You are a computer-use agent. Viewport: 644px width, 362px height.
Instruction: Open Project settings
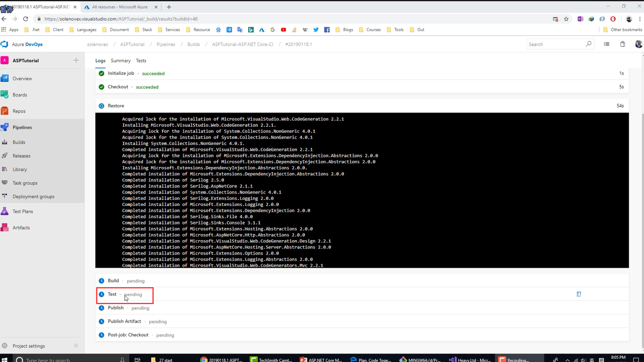coord(29,346)
